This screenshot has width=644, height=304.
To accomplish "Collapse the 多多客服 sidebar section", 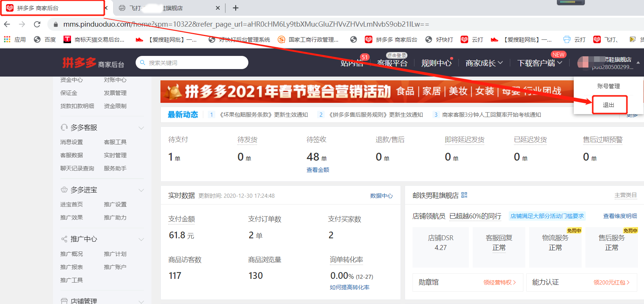I will tap(141, 128).
